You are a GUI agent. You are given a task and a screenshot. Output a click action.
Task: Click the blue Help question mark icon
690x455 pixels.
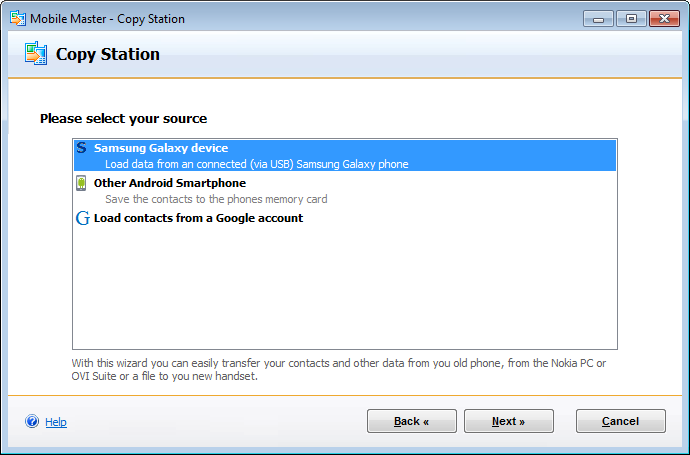point(32,422)
